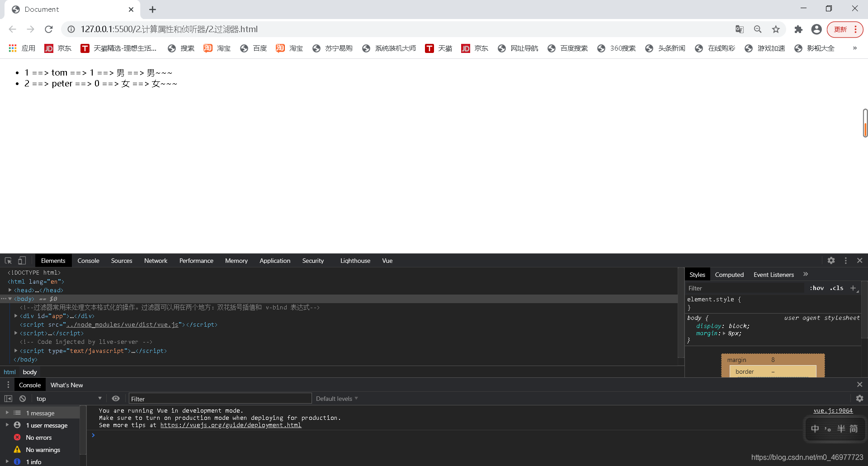Open the Application tab
The image size is (868, 466).
pos(275,261)
